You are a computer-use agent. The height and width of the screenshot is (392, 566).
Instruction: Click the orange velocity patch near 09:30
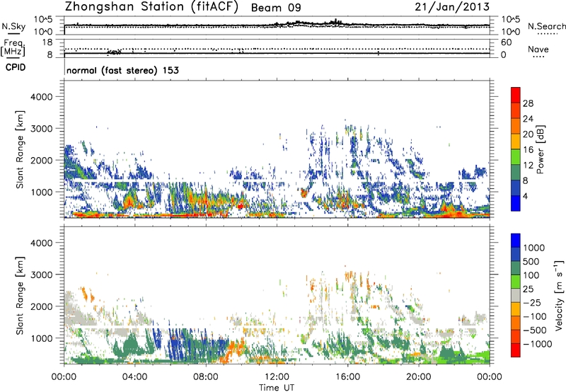click(x=235, y=350)
